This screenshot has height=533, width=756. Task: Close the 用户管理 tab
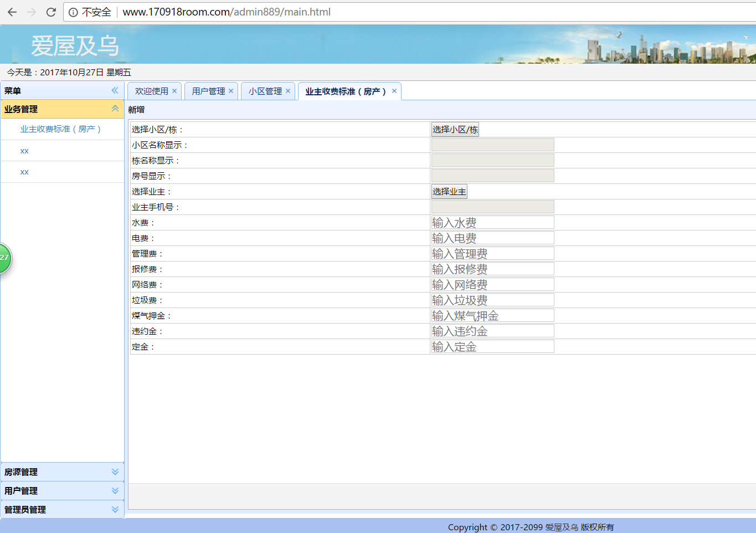[x=231, y=91]
